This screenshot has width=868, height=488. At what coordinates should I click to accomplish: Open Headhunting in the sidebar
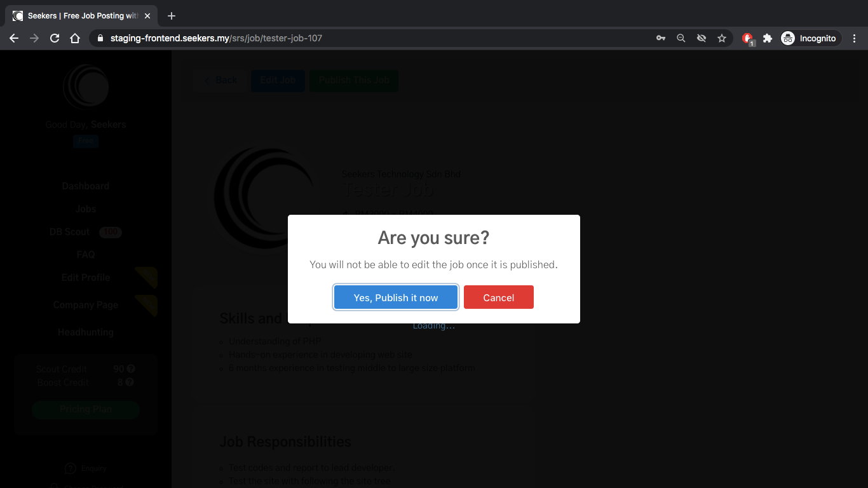[86, 332]
